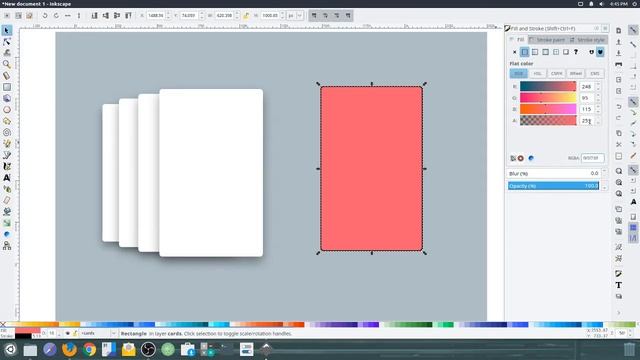Click the Opacity percent slider bar

point(553,186)
